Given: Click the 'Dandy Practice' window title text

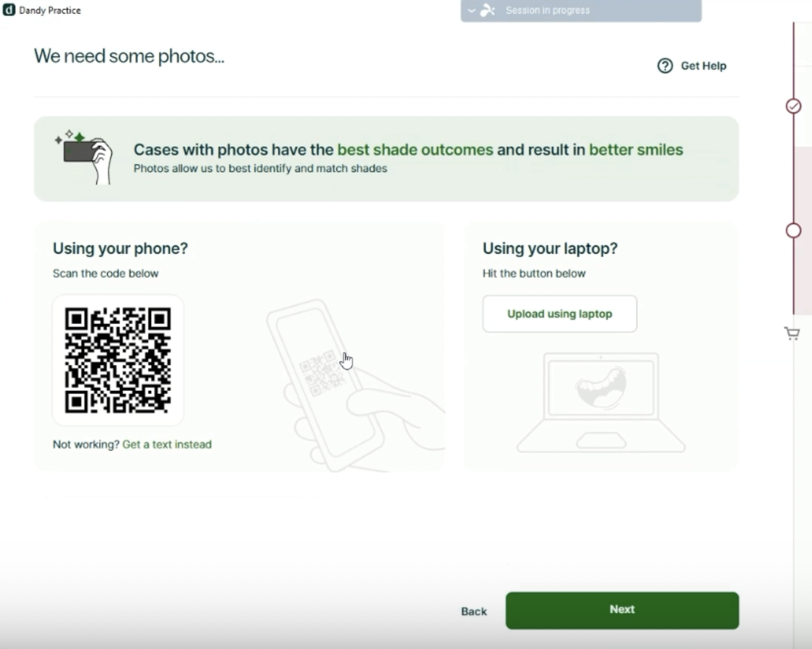Looking at the screenshot, I should (50, 10).
